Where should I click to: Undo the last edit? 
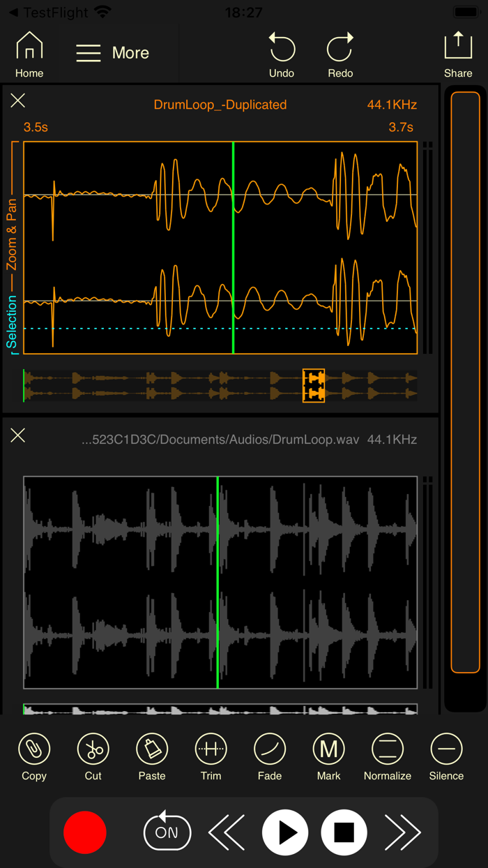tap(282, 54)
